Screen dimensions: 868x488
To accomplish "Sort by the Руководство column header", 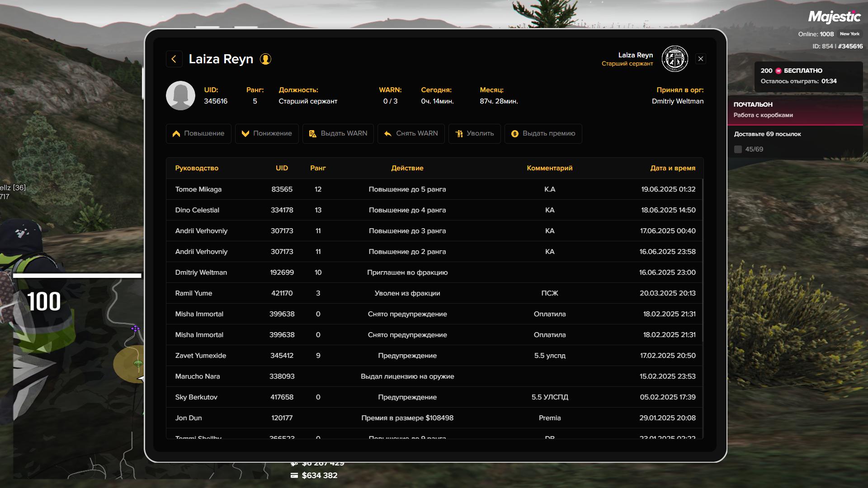I will [x=197, y=168].
